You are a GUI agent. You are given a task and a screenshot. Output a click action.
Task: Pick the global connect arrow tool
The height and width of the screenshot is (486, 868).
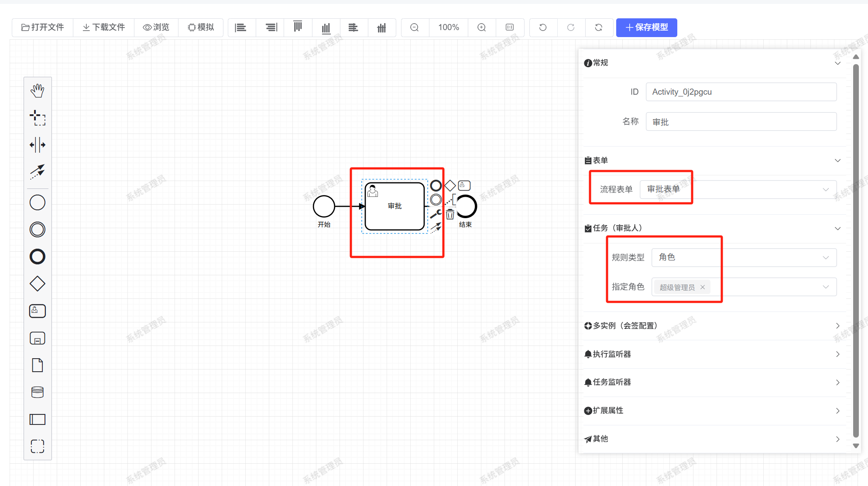coord(38,171)
